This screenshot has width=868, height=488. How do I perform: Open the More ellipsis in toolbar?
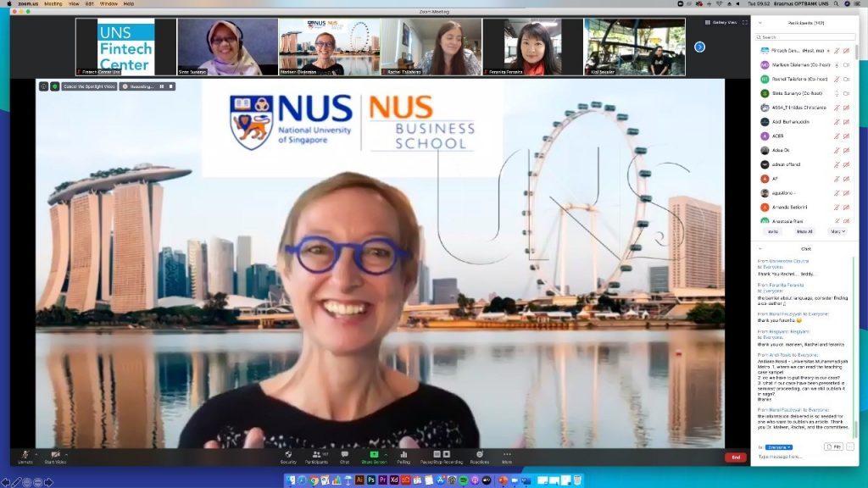pos(507,455)
